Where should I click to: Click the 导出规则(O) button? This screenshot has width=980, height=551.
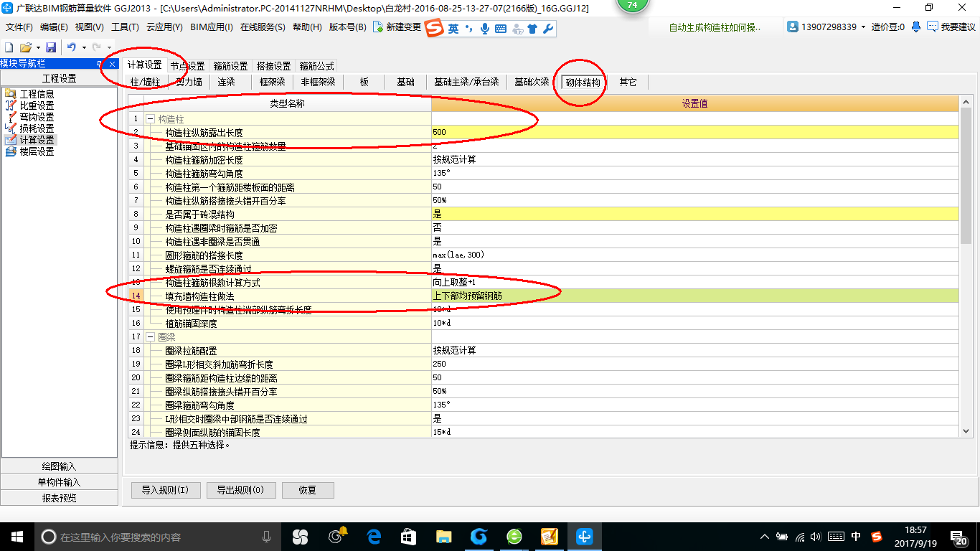pos(240,490)
